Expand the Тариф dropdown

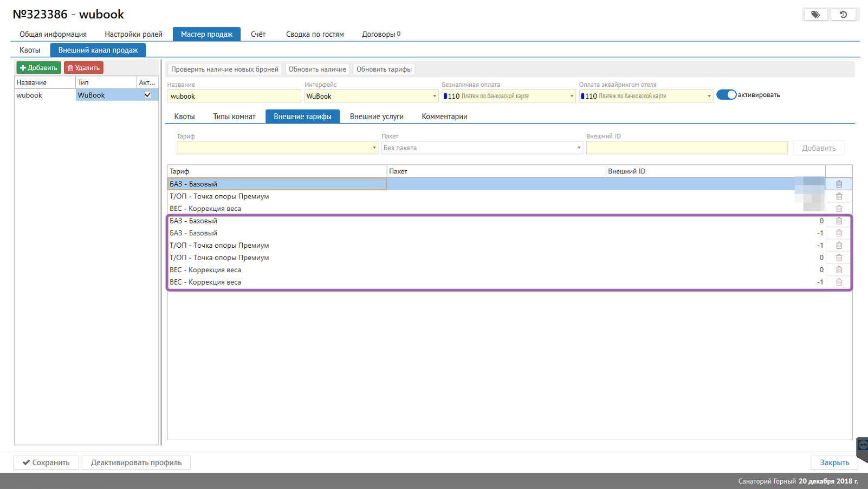(x=374, y=148)
